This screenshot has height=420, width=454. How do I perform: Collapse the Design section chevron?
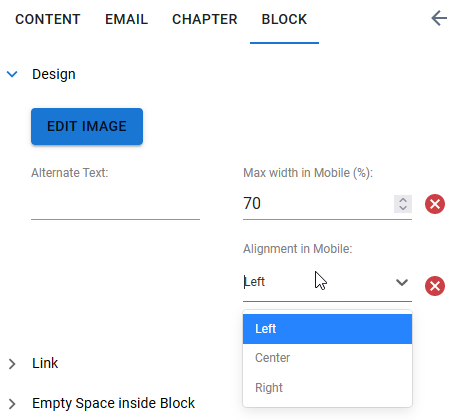[12, 74]
